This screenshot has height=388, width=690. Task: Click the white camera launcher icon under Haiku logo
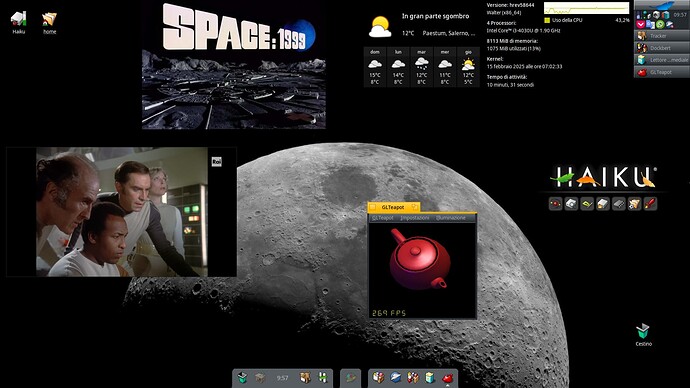coord(571,204)
